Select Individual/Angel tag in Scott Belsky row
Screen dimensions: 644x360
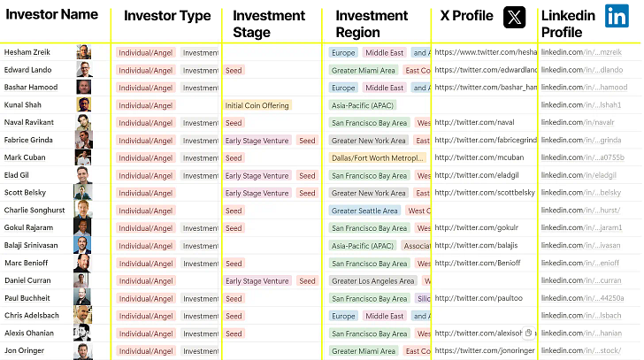[x=146, y=194]
